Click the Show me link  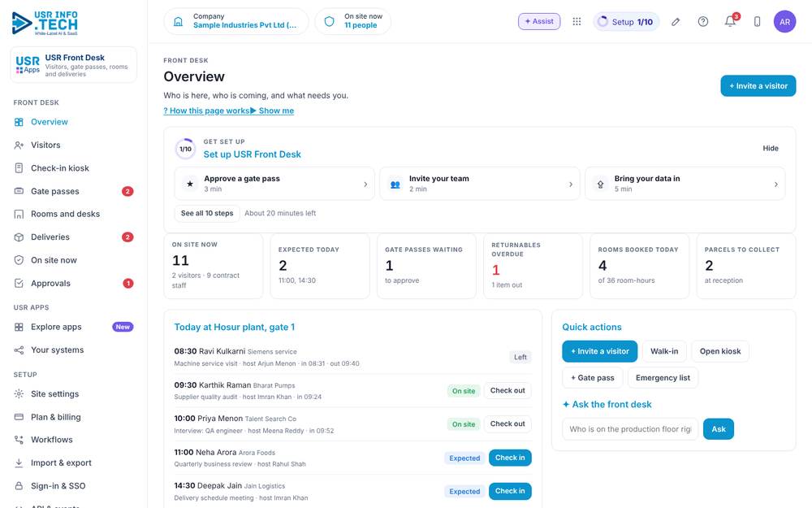tap(272, 111)
